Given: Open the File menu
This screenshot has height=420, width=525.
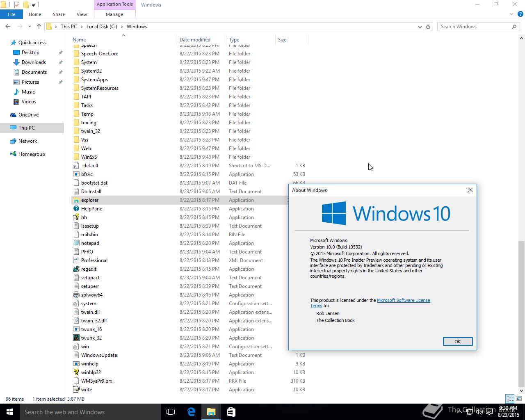Looking at the screenshot, I should (11, 14).
